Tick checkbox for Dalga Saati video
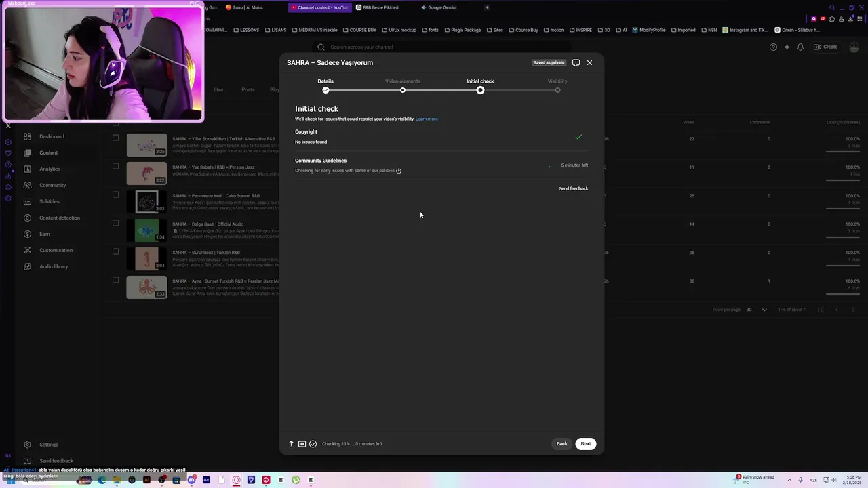This screenshot has height=488, width=868. pyautogui.click(x=115, y=223)
